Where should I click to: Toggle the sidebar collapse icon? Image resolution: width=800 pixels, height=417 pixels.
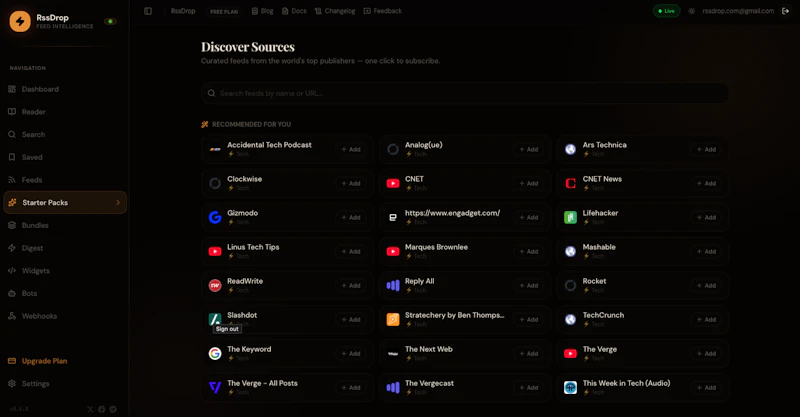[148, 11]
